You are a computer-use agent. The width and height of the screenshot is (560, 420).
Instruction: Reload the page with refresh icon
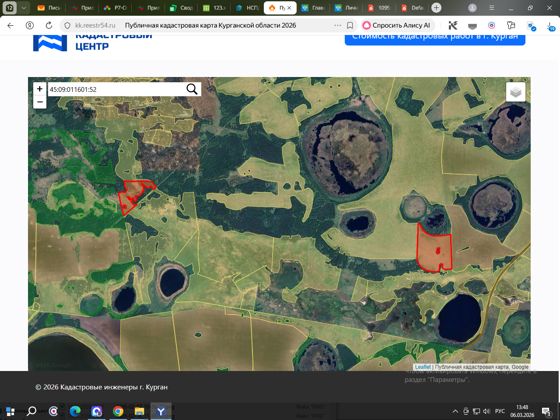pyautogui.click(x=49, y=25)
